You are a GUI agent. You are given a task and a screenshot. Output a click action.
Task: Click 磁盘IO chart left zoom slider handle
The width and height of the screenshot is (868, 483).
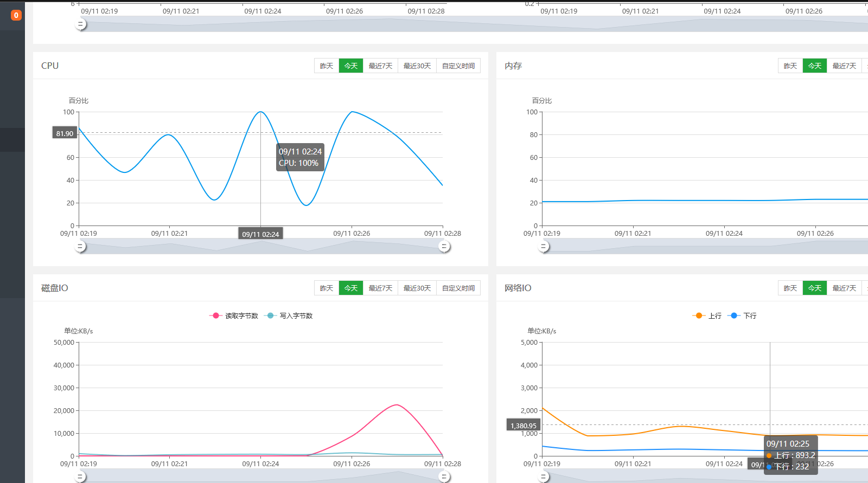pyautogui.click(x=80, y=477)
